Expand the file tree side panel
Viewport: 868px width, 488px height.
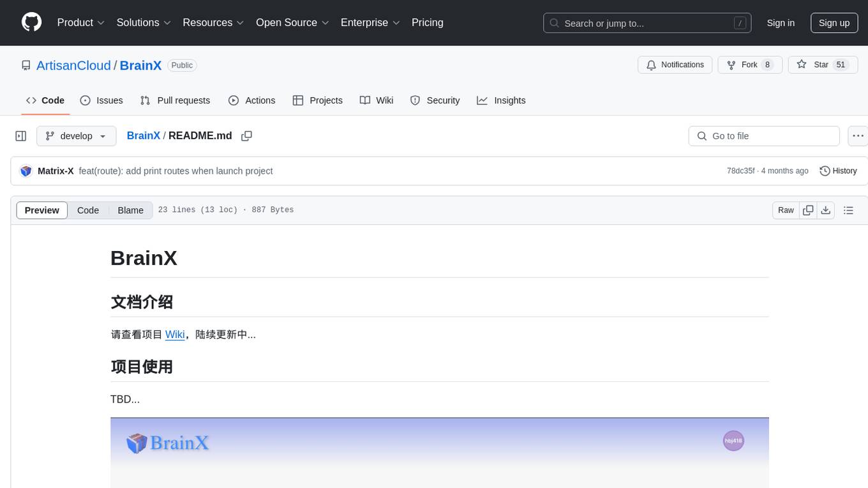pos(21,136)
